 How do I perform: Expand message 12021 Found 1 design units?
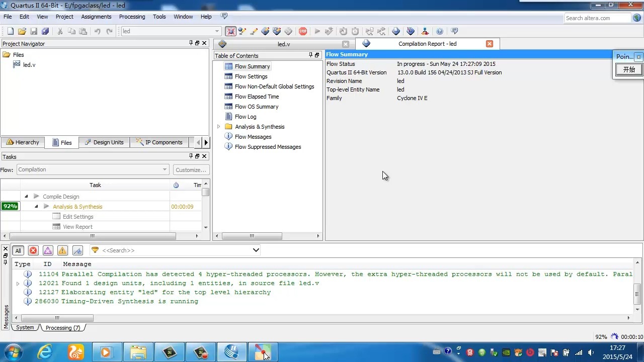coord(18,284)
